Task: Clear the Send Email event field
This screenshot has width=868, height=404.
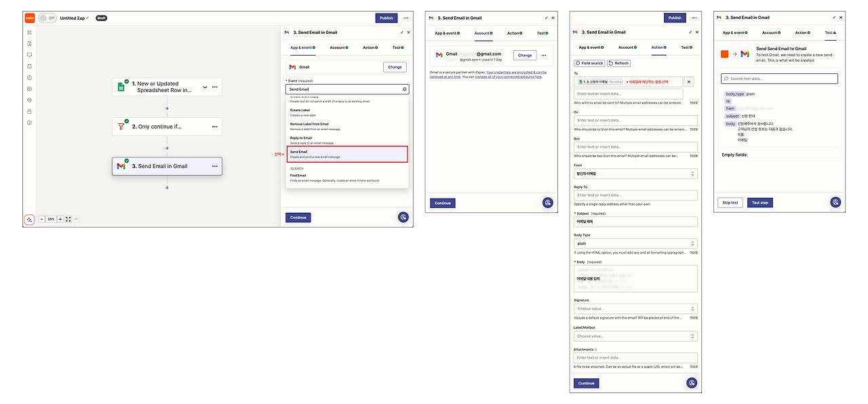Action: [405, 89]
